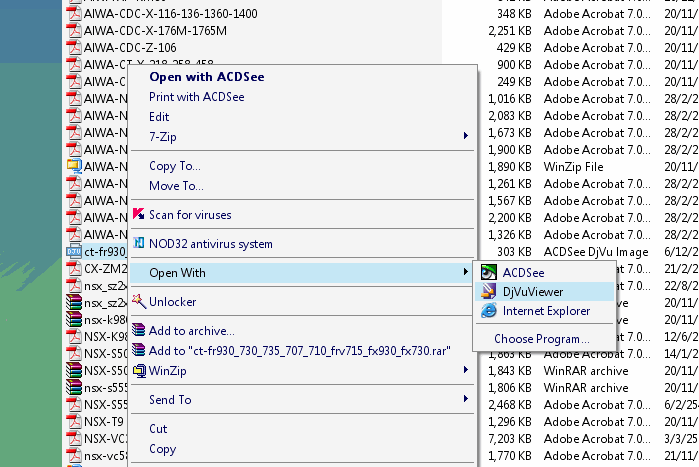This screenshot has width=699, height=467.
Task: Click the 1,843 KB WinRAR archive type cell
Action: pyautogui.click(x=586, y=371)
